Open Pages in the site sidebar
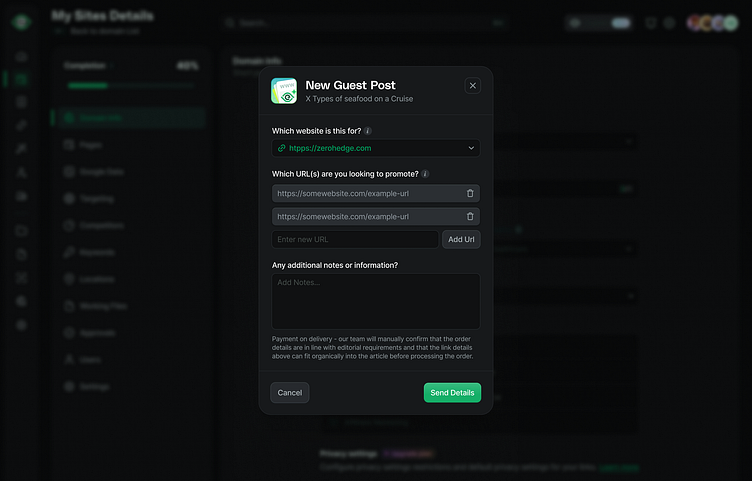 point(90,145)
